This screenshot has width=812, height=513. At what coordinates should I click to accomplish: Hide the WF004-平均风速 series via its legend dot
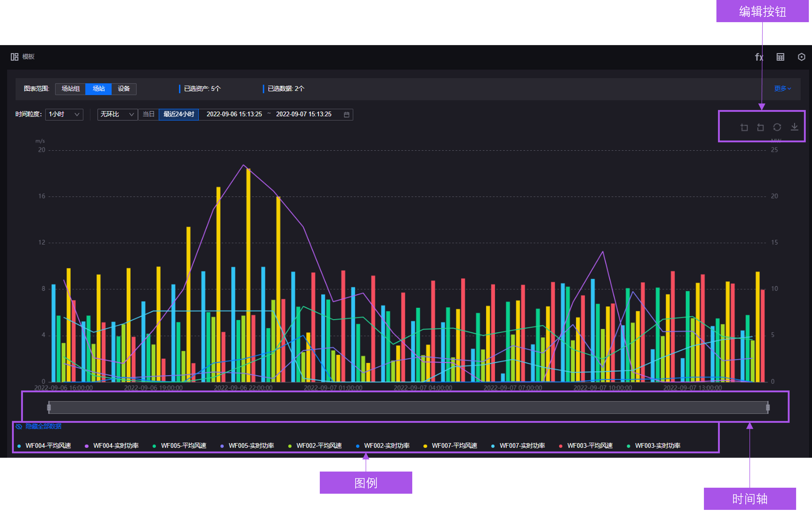[x=19, y=445]
